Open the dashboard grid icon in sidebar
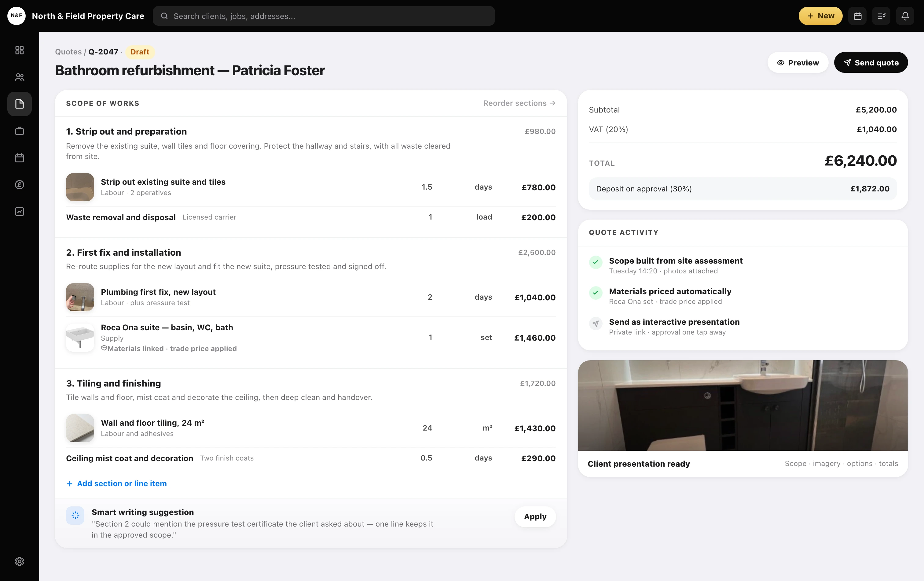 (20, 50)
